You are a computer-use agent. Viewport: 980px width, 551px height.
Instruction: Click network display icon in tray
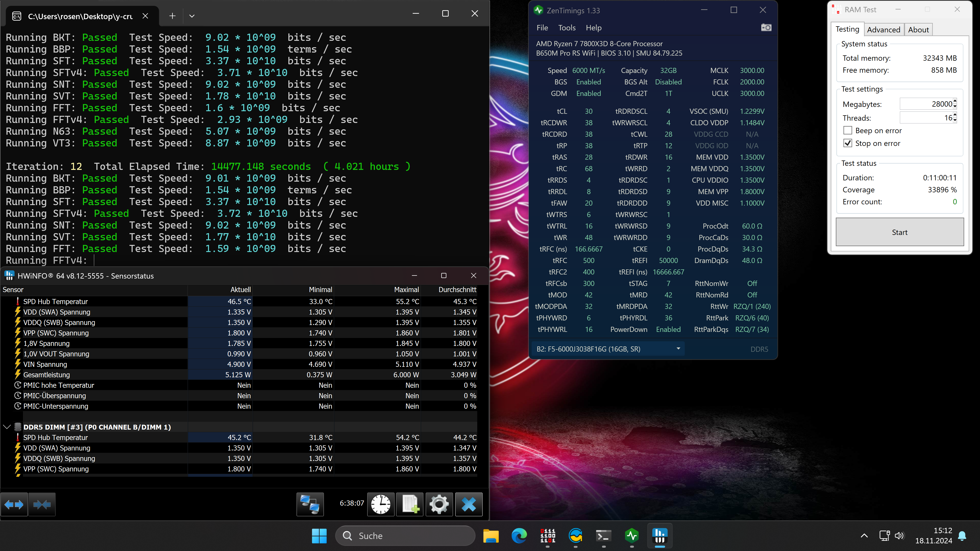[x=885, y=536]
